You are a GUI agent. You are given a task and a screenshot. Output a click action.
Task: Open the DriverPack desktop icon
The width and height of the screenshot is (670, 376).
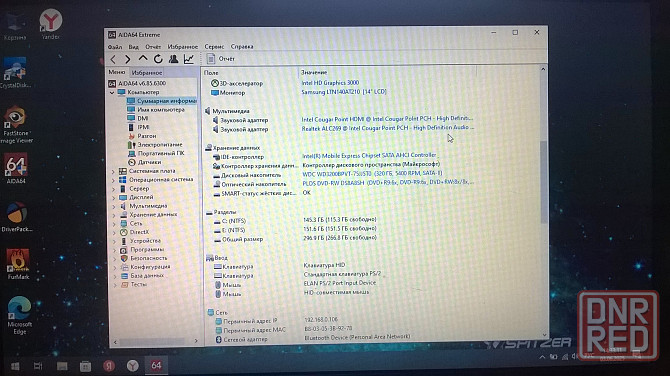17,217
